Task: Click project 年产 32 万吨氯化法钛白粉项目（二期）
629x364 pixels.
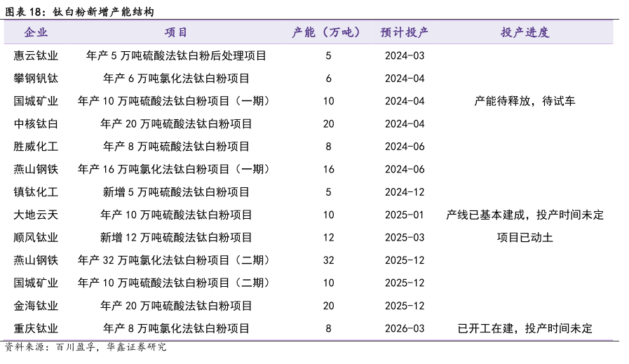Action: click(174, 260)
